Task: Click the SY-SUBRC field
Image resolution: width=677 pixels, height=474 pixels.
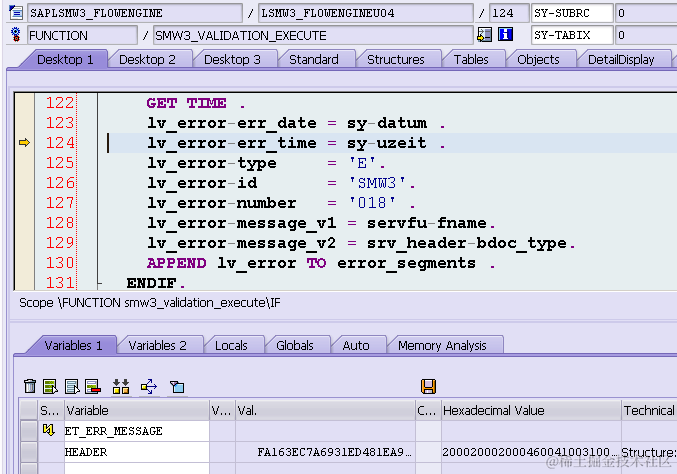Action: [x=572, y=13]
